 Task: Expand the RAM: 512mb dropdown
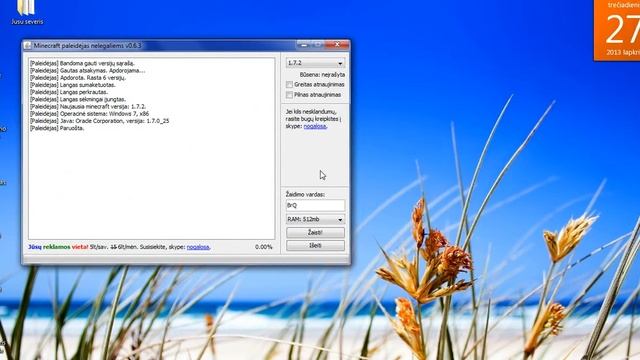point(315,219)
